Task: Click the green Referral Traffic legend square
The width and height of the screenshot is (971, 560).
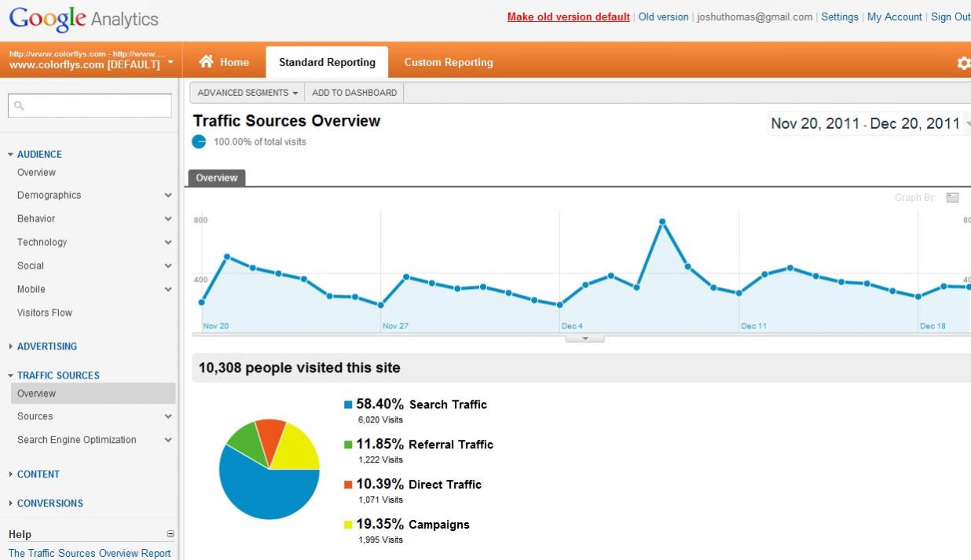Action: (x=348, y=445)
